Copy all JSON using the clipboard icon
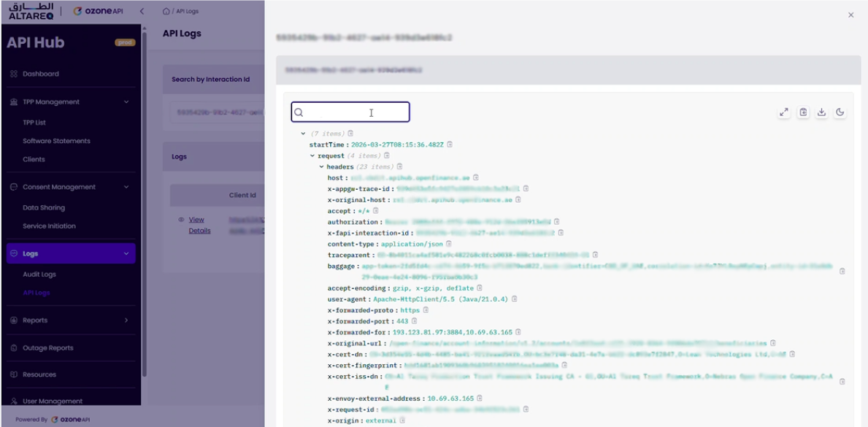868x427 pixels. 804,111
